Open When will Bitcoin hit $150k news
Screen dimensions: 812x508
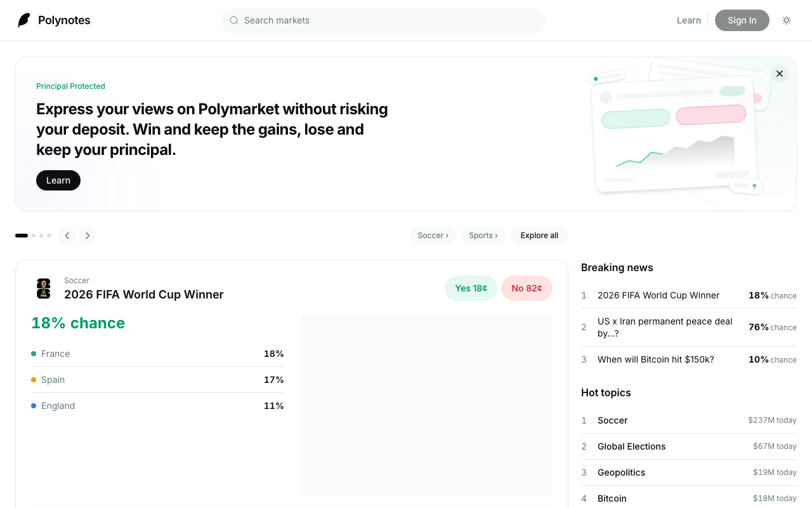[689, 359]
